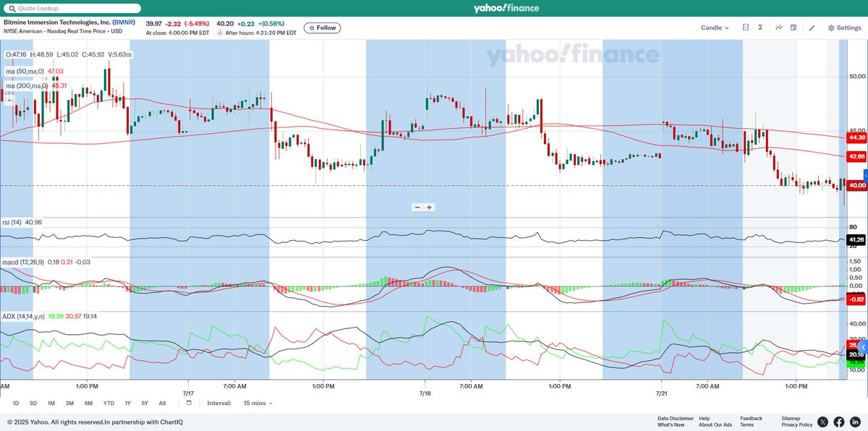Click the macd (12,26,9) panel label
The image size is (868, 431).
point(23,262)
